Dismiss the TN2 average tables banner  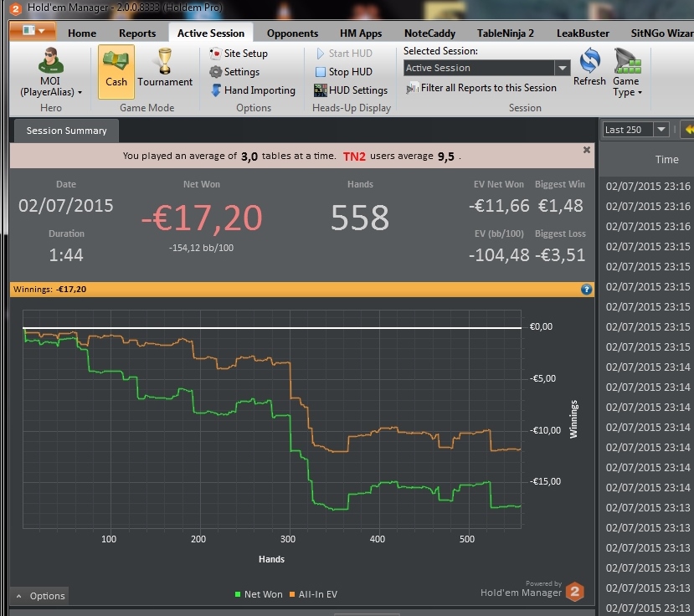587,150
